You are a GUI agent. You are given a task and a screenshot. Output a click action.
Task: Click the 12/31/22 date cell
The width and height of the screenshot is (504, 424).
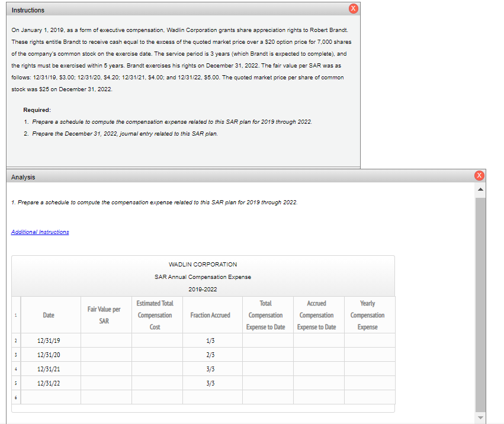click(51, 383)
